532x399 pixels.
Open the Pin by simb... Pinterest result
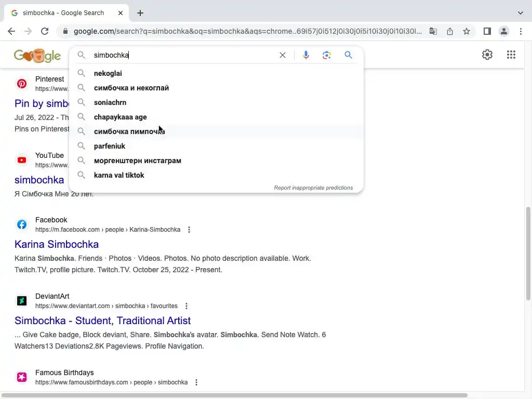tap(42, 103)
